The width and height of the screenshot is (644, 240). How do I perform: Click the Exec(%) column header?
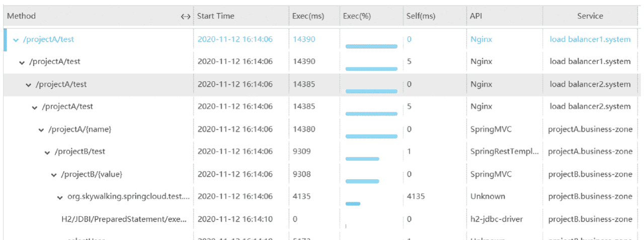(357, 16)
